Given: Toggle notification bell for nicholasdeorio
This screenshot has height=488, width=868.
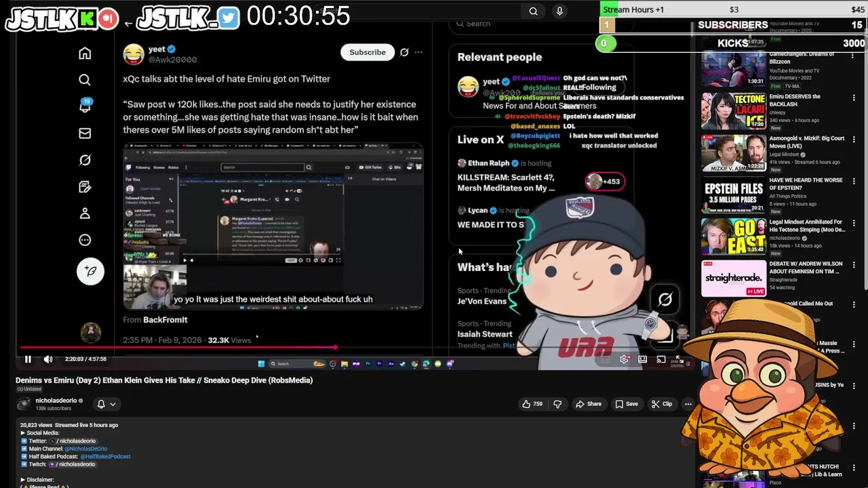Looking at the screenshot, I should [x=101, y=404].
